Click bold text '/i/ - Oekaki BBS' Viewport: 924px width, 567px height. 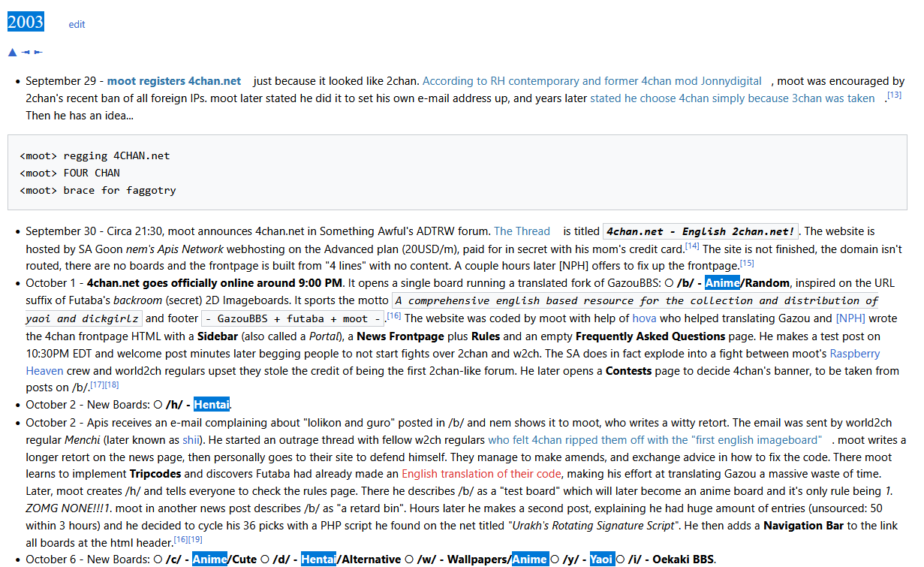[671, 559]
